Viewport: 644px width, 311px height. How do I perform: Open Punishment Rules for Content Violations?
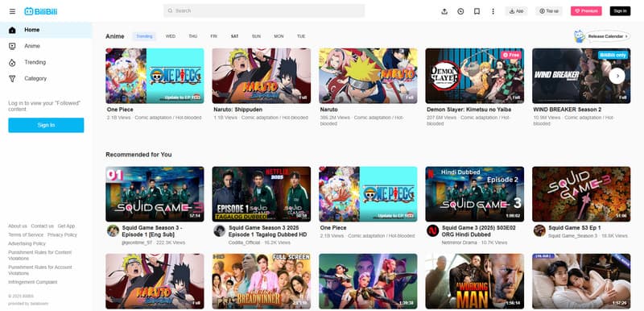(39, 255)
